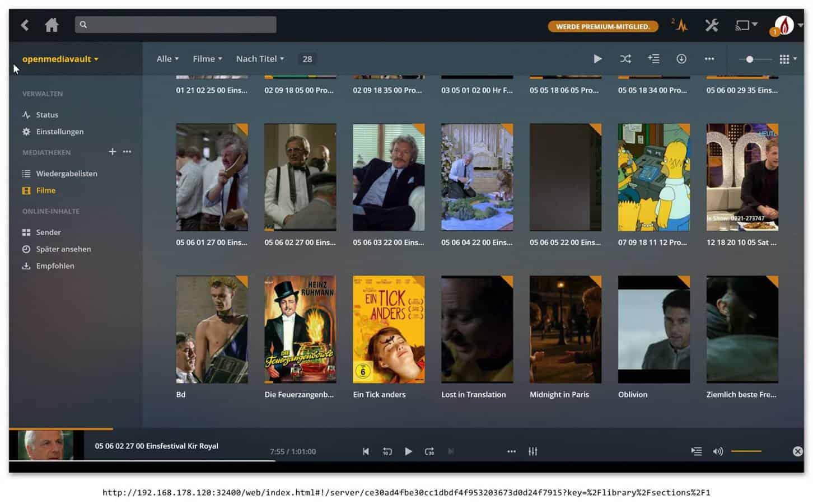Click add to playlist icon in toolbar
The image size is (813, 504).
(653, 59)
